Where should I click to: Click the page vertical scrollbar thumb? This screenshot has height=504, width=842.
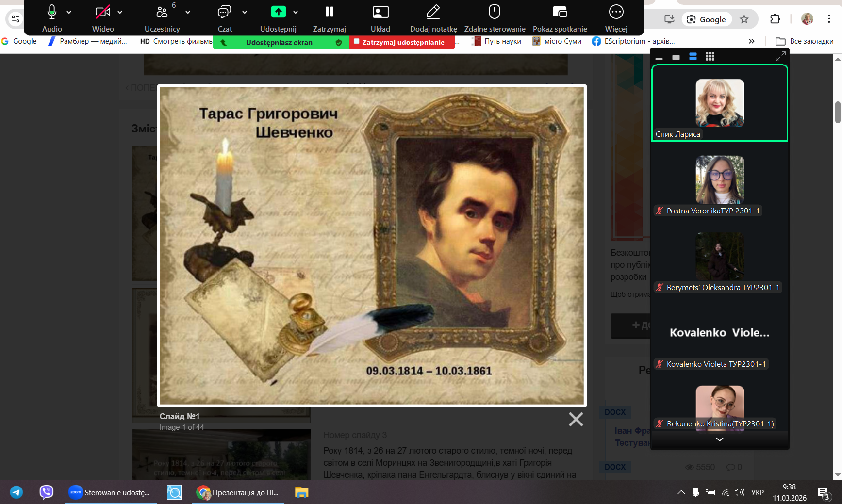[x=838, y=112]
